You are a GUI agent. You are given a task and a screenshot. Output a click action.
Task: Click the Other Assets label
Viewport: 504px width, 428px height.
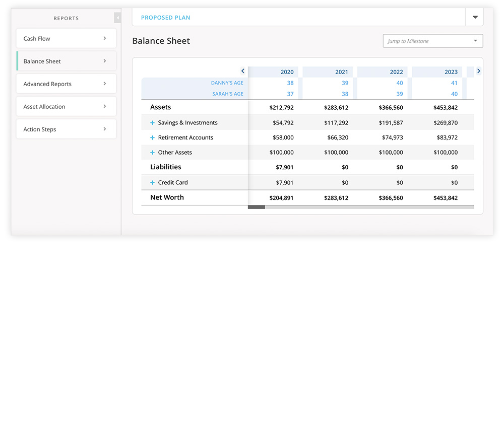coord(175,153)
